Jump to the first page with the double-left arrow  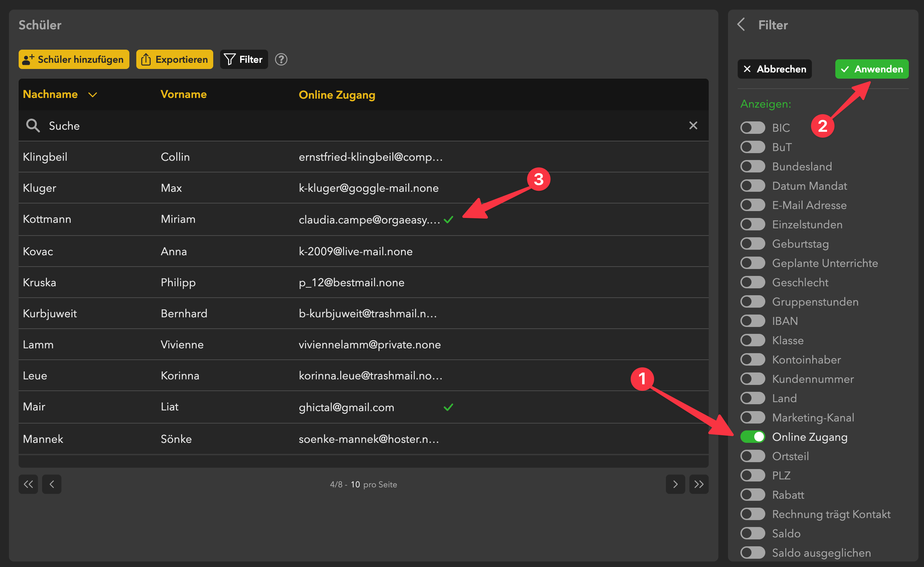click(28, 484)
